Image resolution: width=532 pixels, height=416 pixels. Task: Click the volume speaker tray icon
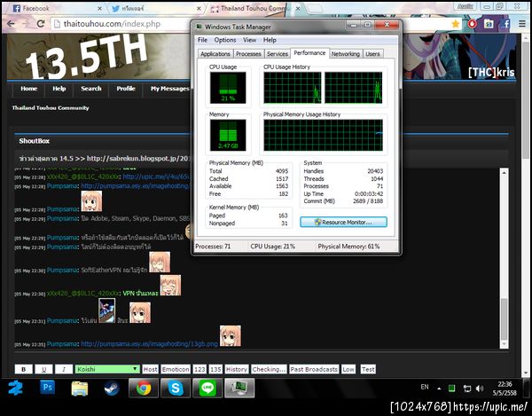click(x=480, y=389)
